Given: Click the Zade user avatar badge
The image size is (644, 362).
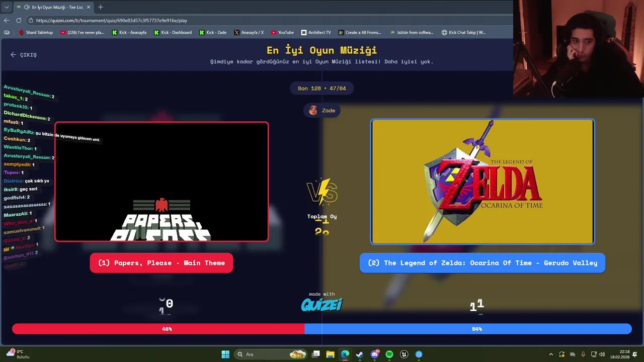Looking at the screenshot, I should [x=322, y=110].
